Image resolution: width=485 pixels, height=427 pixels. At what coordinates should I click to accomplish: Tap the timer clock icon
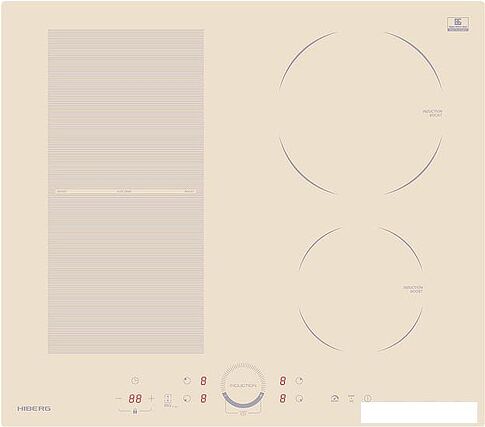[135, 380]
